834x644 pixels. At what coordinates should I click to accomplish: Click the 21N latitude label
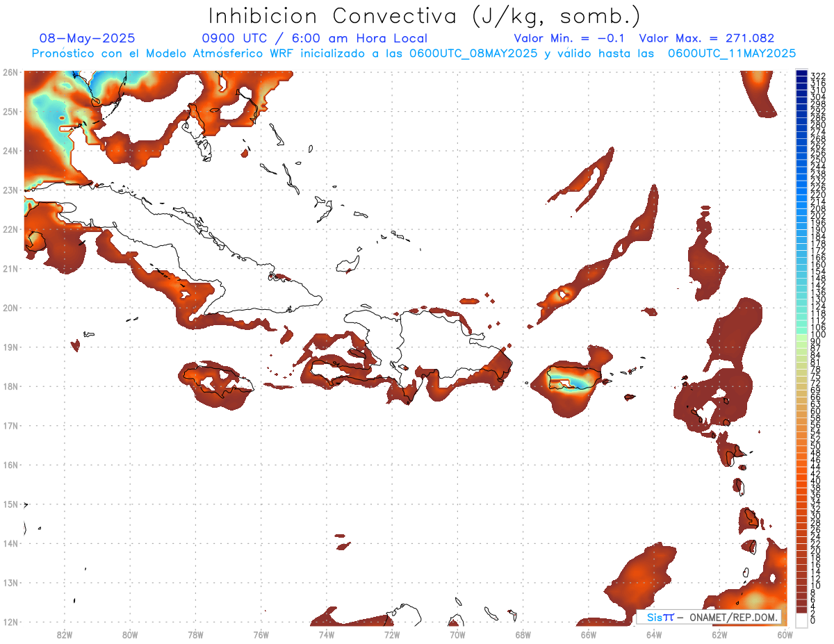pos(10,269)
